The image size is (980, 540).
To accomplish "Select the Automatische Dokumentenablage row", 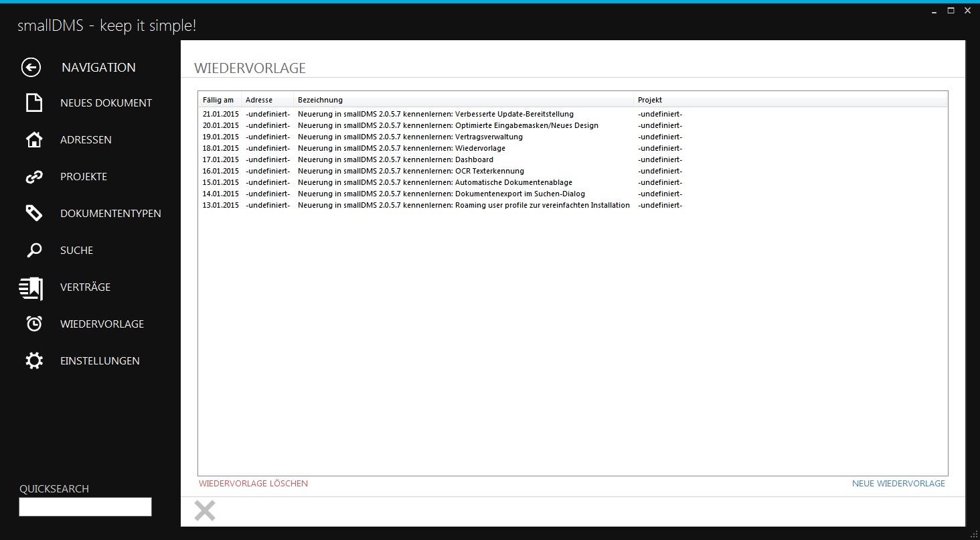I will coord(573,183).
